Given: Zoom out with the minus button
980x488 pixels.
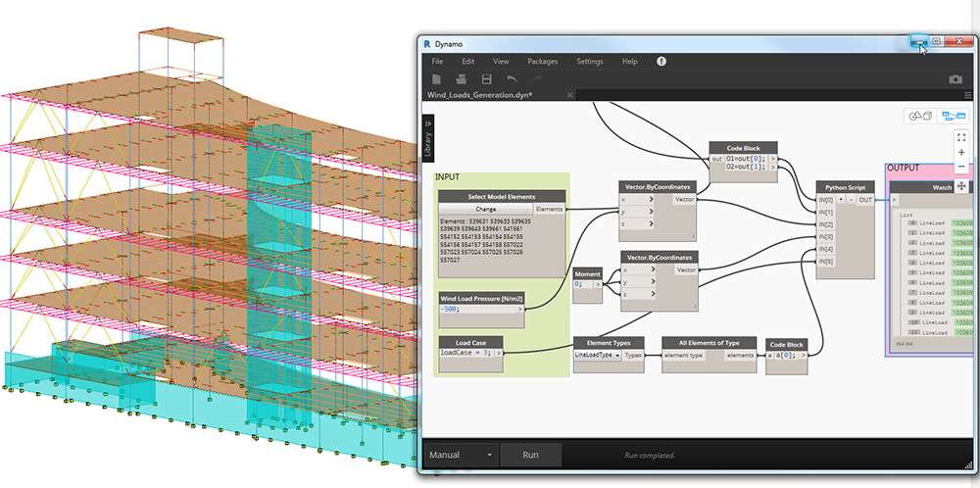Looking at the screenshot, I should point(961,167).
